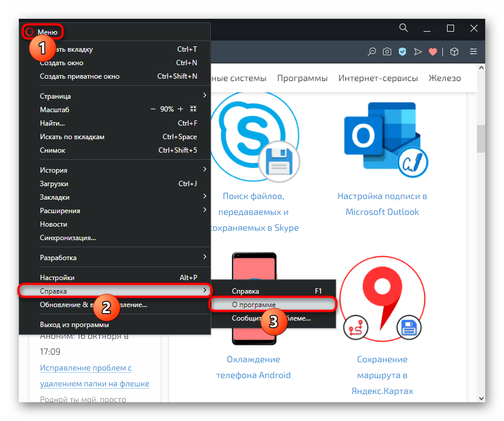Click the heart bookmark icon
Viewport: 504px width, 421px height.
[433, 52]
